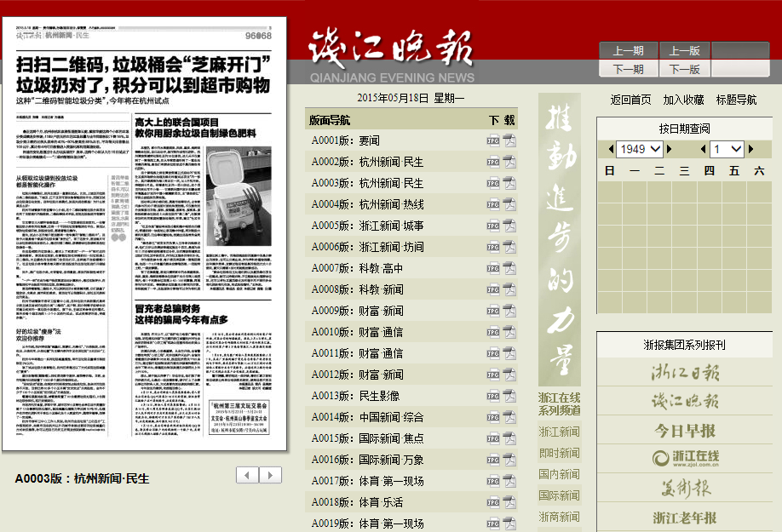The height and width of the screenshot is (532, 782).
Task: Open A0007版：科教·高中 page
Action: pos(357,268)
